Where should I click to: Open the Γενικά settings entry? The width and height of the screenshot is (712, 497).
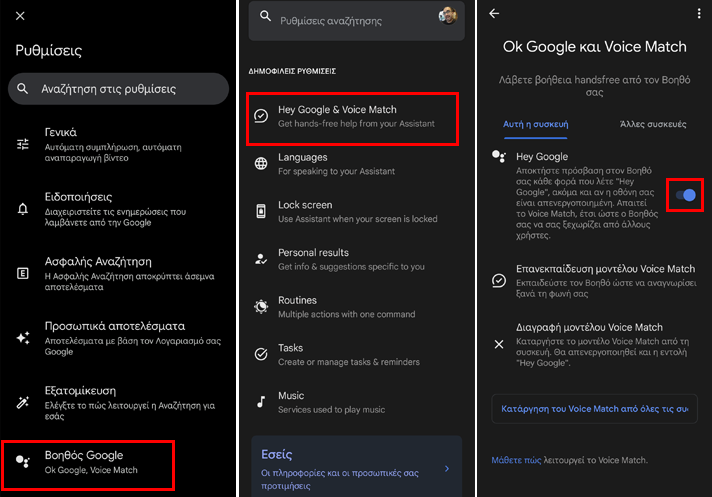[118, 145]
